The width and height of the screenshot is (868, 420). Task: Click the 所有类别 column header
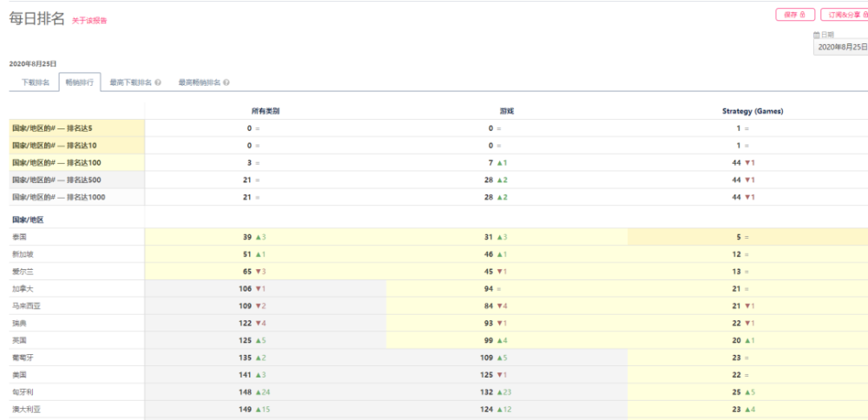tap(265, 111)
